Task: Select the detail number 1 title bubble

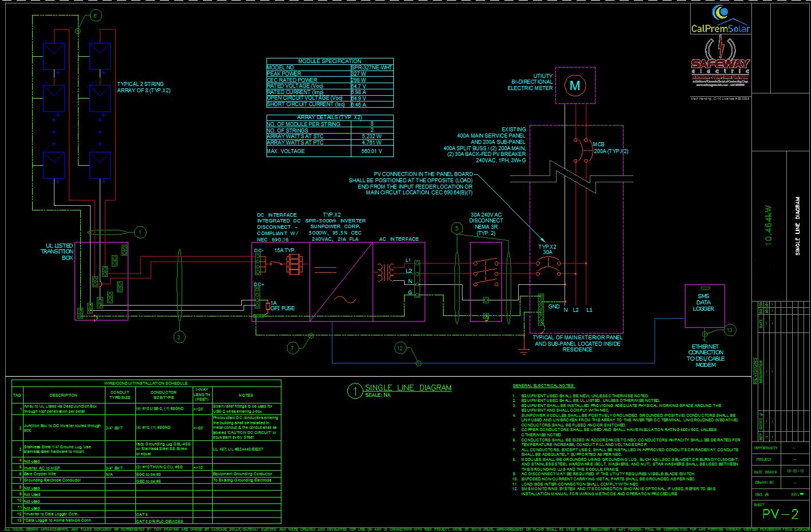Action: (x=355, y=391)
